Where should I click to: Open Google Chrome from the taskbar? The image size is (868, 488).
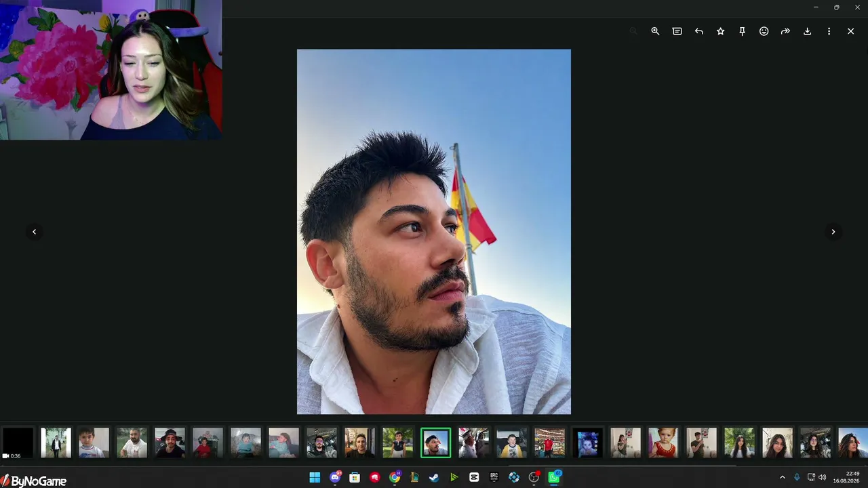[x=395, y=477]
